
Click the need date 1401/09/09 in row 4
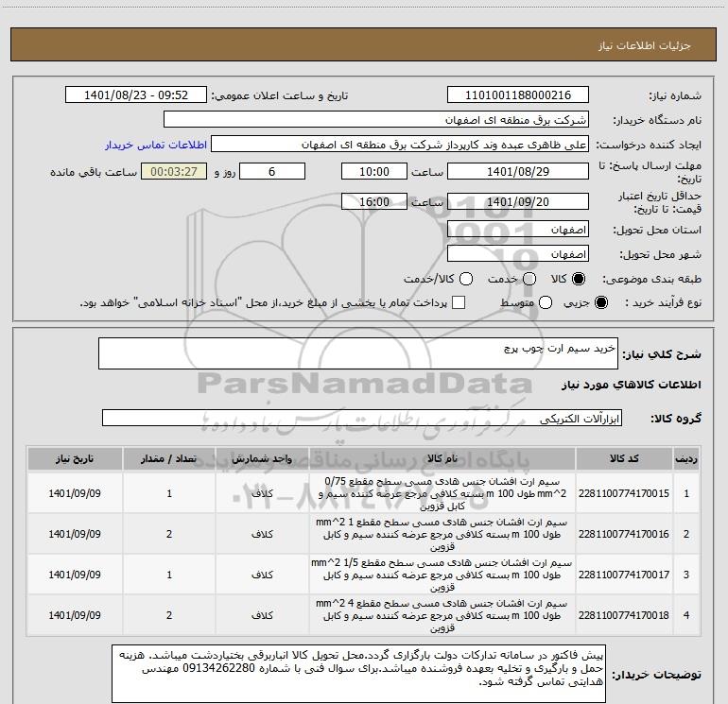click(75, 615)
